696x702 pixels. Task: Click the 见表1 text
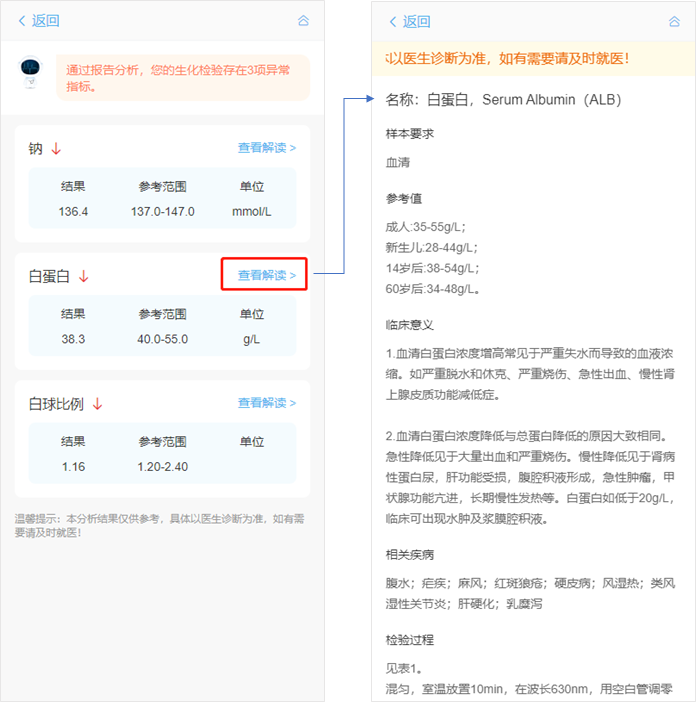403,669
